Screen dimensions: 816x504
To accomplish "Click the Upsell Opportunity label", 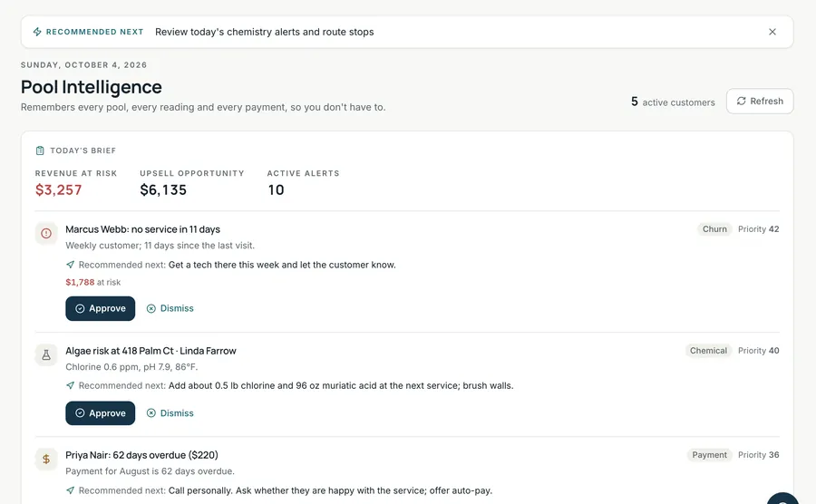I will coord(192,173).
